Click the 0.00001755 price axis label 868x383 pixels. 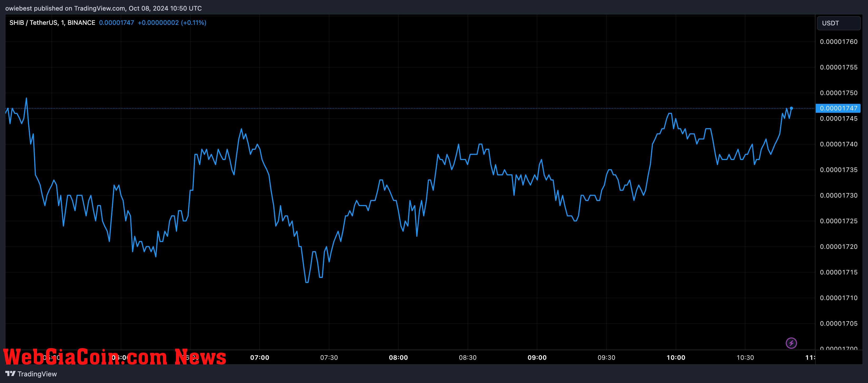click(x=839, y=67)
